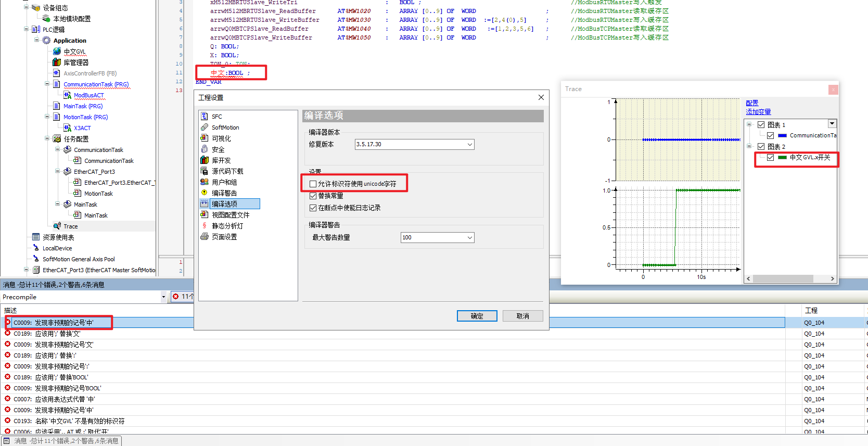This screenshot has height=446, width=868.
Task: Select 视图配置文件 in settings list
Action: coord(230,215)
